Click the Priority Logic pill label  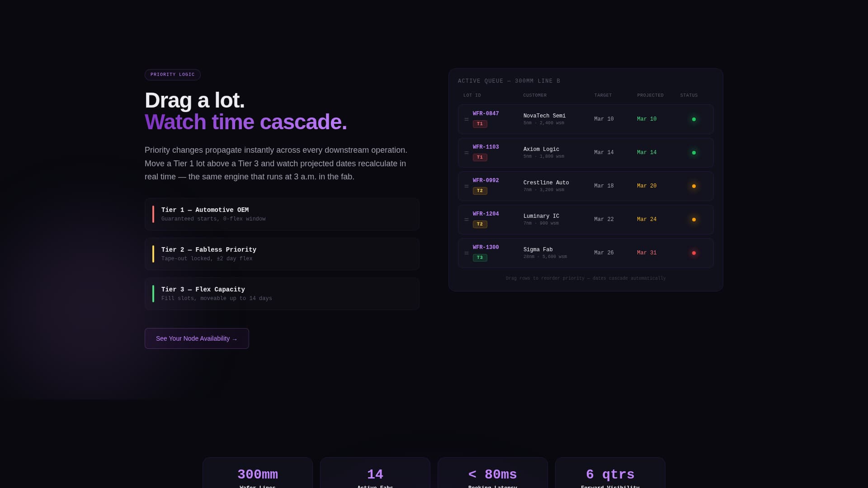(x=173, y=75)
